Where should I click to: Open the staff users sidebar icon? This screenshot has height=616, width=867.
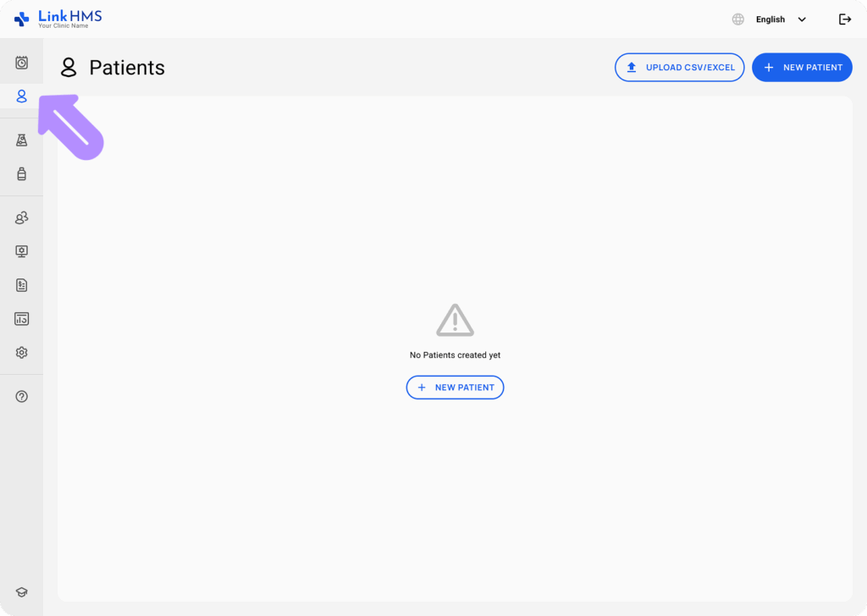22,218
